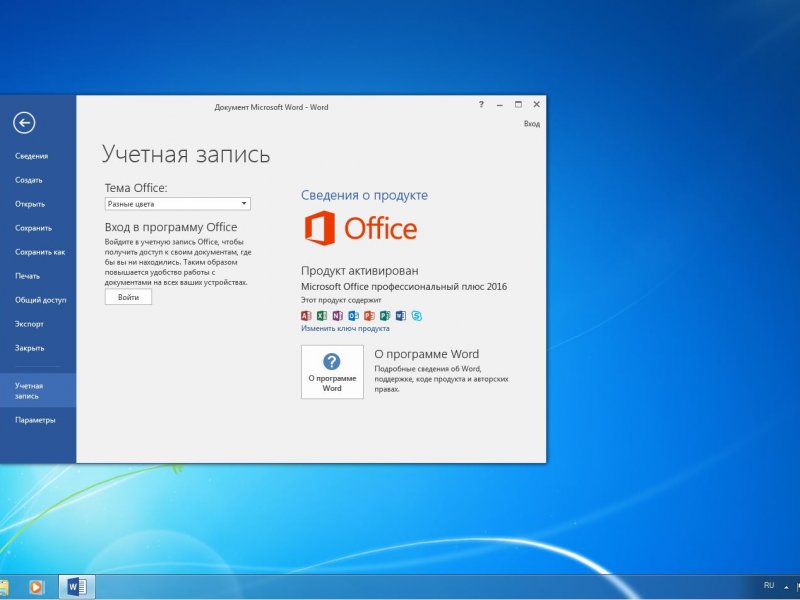Viewport: 800px width, 600px height.
Task: Click the Microsoft Office профессиональный плюс 2016 text
Action: pyautogui.click(x=404, y=287)
